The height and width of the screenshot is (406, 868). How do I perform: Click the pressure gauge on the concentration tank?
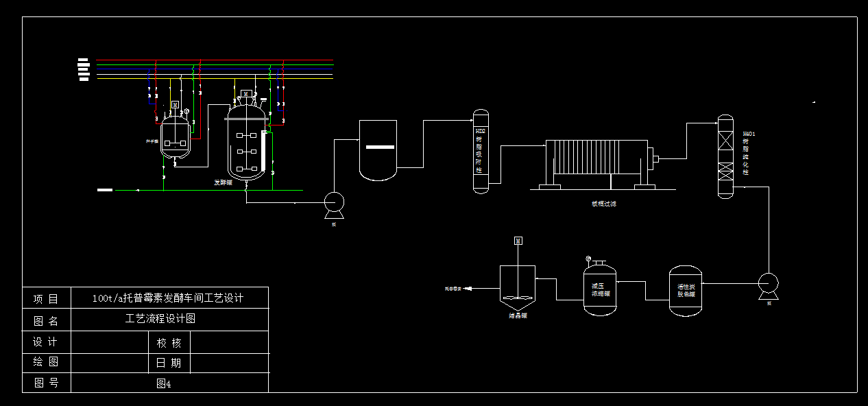click(588, 259)
